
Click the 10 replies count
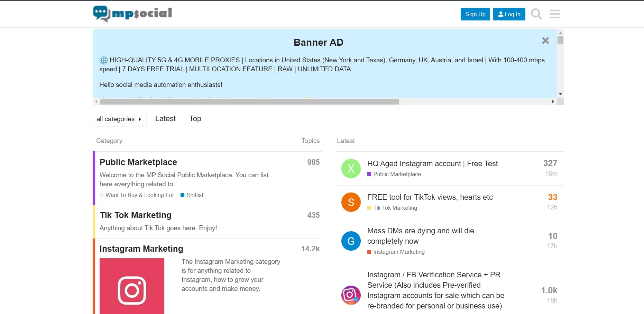[x=553, y=236]
